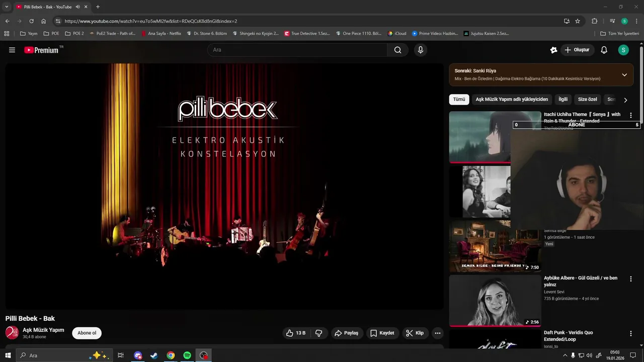644x362 pixels.
Task: Start voice search with the microphone icon
Action: click(x=421, y=50)
